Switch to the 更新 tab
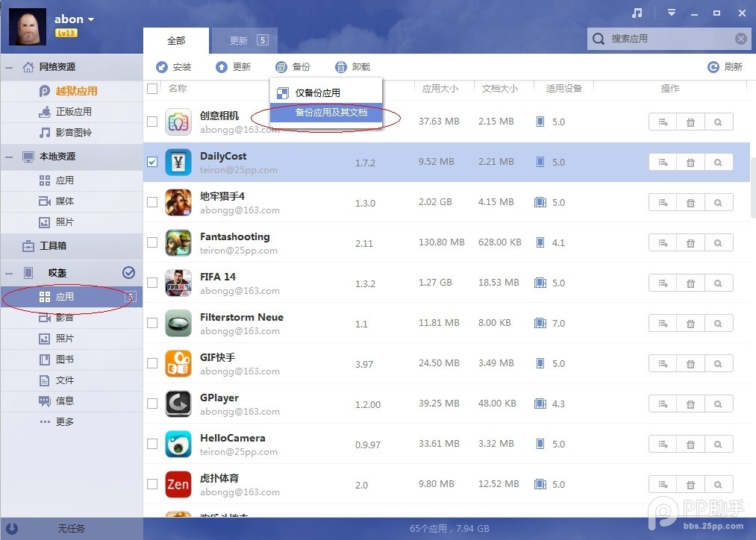 237,40
